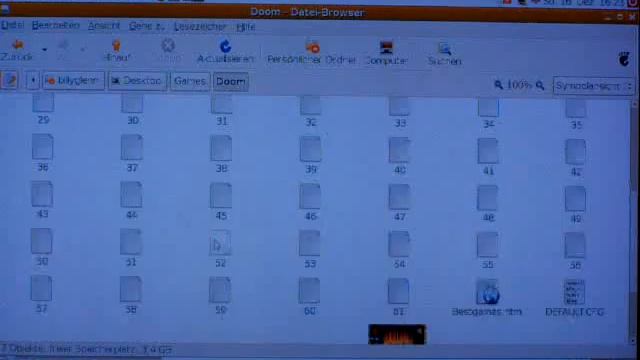Select the DEFAULT.CFG file icon
This screenshot has width=640, height=360.
pos(574,292)
